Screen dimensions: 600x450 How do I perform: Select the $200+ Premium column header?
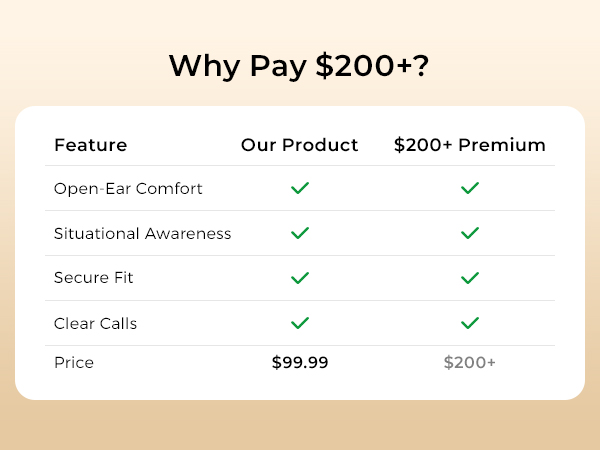pyautogui.click(x=470, y=145)
